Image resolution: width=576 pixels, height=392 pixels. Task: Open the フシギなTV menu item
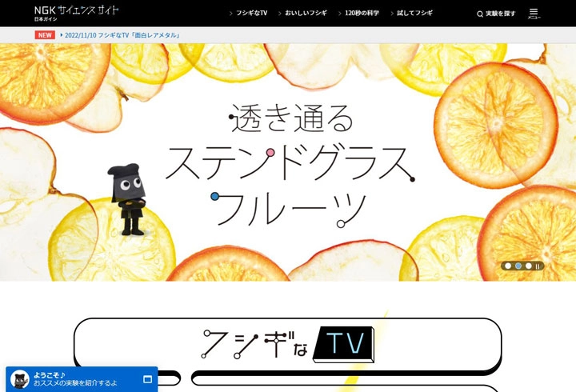coord(251,14)
